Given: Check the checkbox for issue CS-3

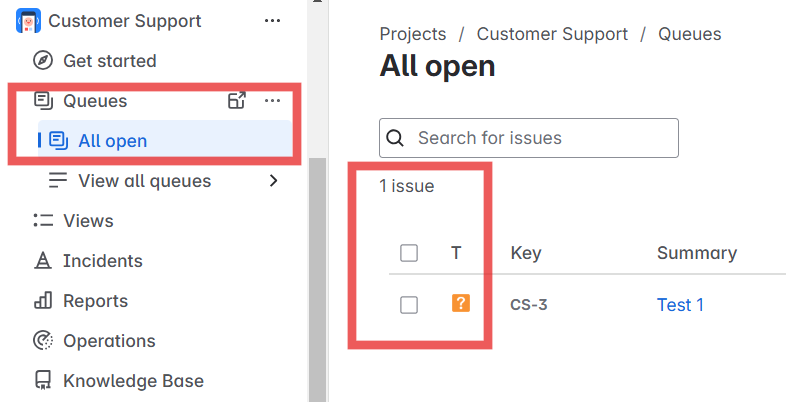Looking at the screenshot, I should (x=409, y=305).
